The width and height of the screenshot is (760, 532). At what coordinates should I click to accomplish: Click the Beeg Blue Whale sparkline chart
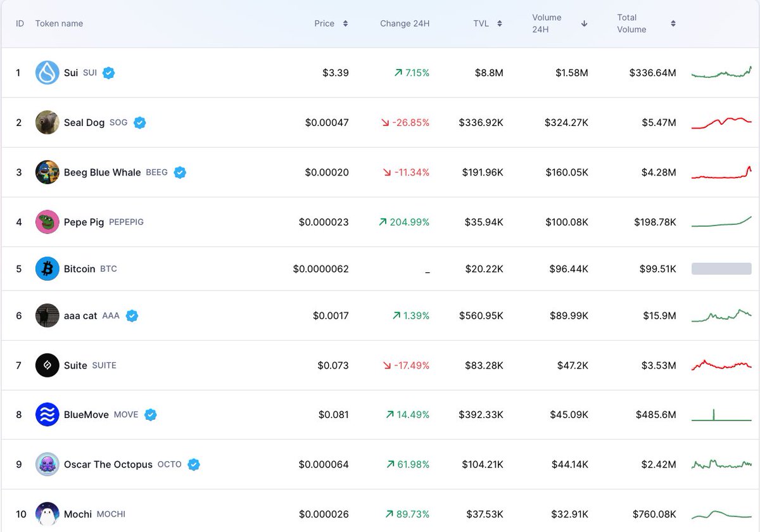click(721, 172)
